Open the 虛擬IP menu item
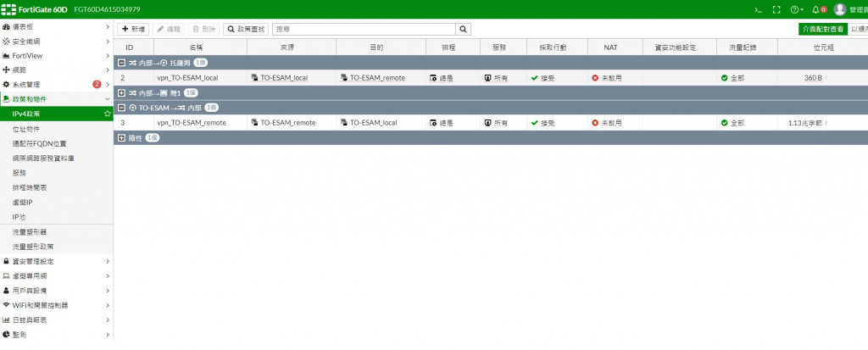Image resolution: width=868 pixels, height=350 pixels. tap(57, 203)
